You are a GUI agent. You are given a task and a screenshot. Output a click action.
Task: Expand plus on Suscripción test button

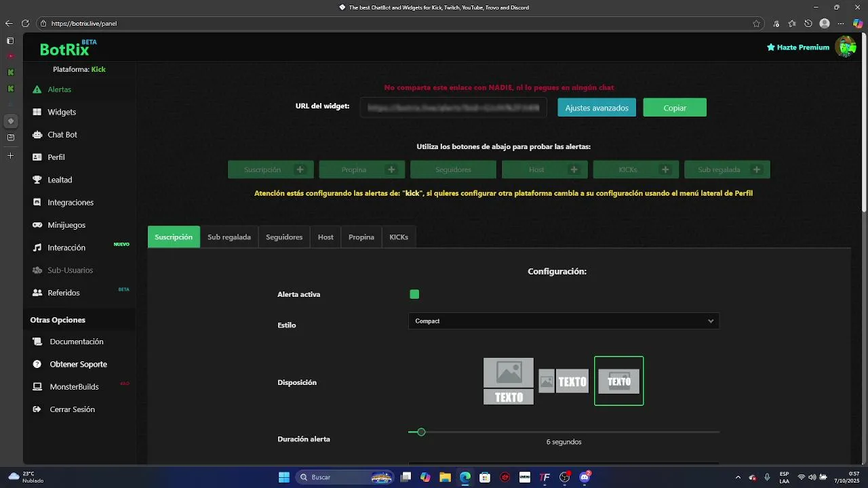point(300,169)
